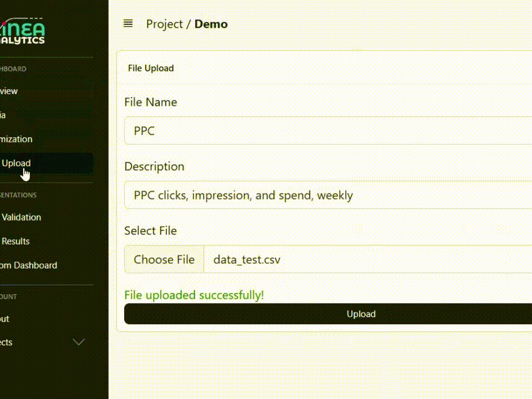This screenshot has height=399, width=532.
Task: Expand the Projects chevron in sidebar
Action: tap(79, 342)
